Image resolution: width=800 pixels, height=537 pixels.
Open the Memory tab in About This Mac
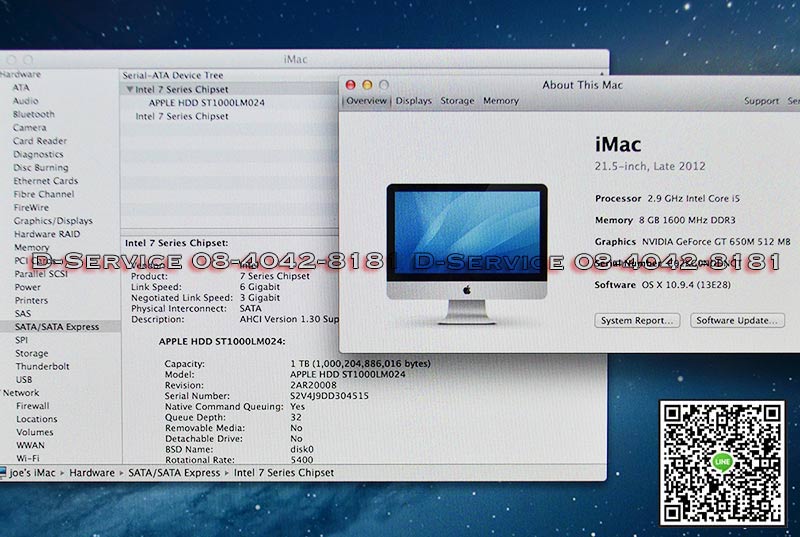501,101
